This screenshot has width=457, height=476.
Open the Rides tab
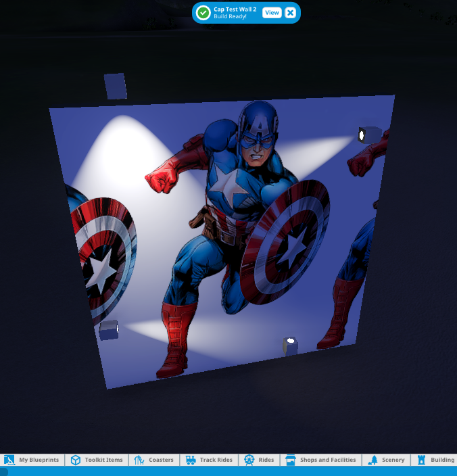click(260, 460)
